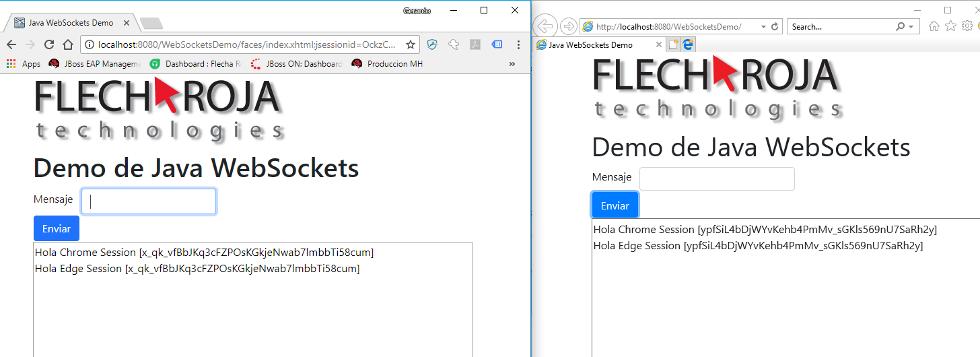Viewport: 980px width, 357px height.
Task: Click Internet Explorer's favorites star
Action: tap(950, 26)
